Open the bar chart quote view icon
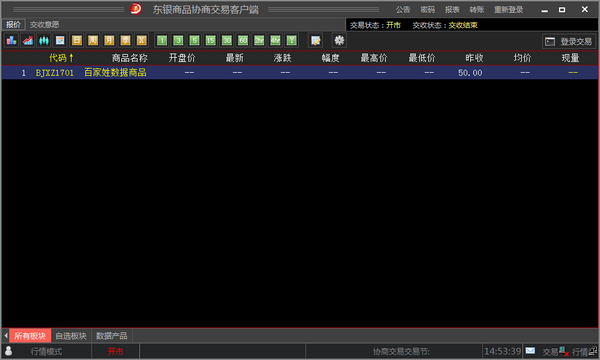 click(11, 40)
